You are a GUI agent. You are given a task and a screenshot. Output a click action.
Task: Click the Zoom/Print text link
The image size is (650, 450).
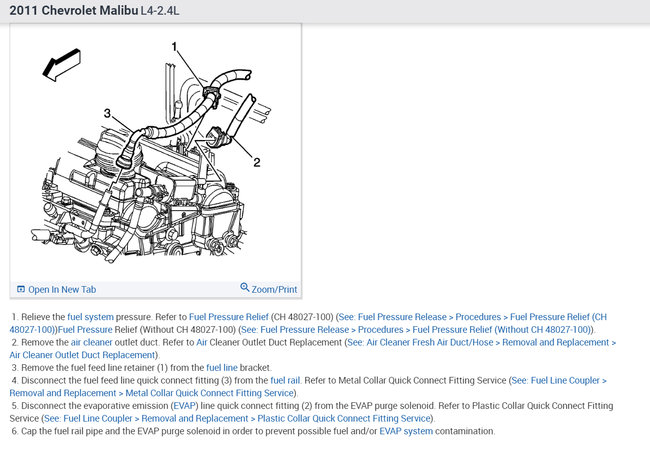[274, 289]
